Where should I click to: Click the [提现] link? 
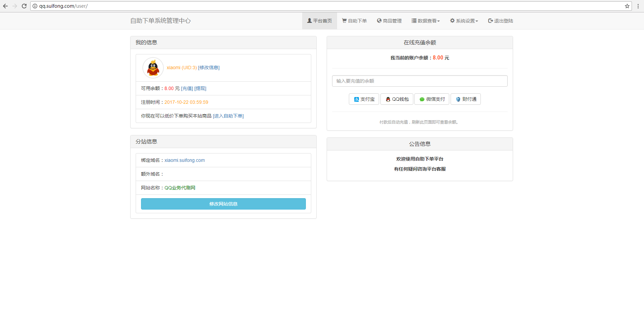200,88
